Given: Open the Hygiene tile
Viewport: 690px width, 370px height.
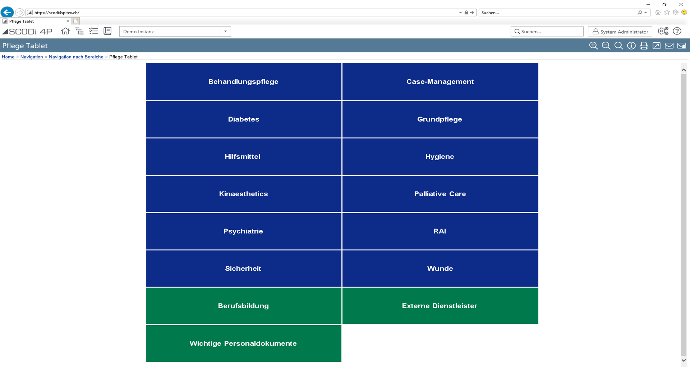Looking at the screenshot, I should (x=440, y=157).
